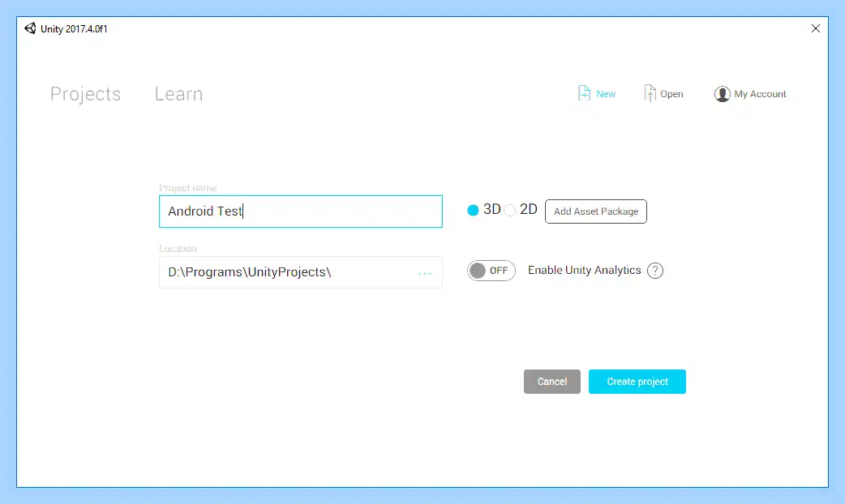Click the Cancel button
The height and width of the screenshot is (504, 845).
(x=551, y=381)
